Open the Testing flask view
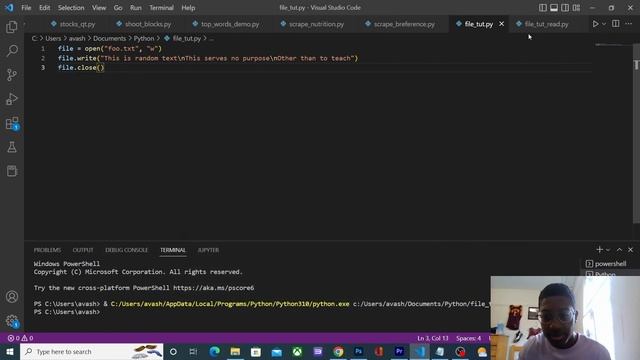Screen dimensions: 640x360 12,147
